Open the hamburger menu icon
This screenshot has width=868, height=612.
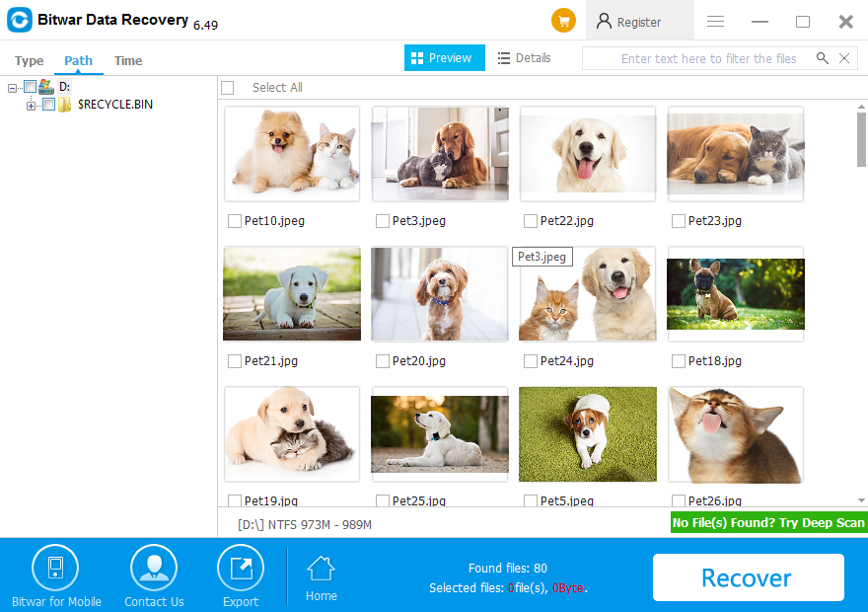(x=716, y=22)
